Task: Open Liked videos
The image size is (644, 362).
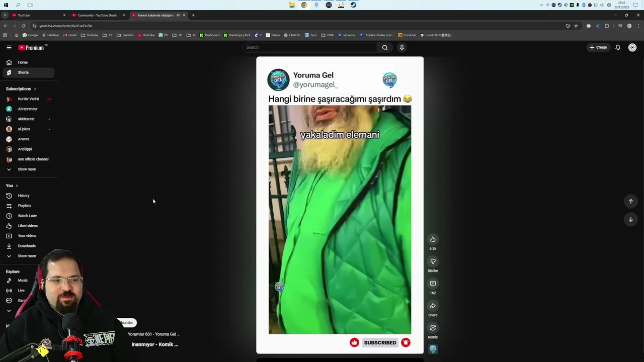Action: pyautogui.click(x=28, y=226)
